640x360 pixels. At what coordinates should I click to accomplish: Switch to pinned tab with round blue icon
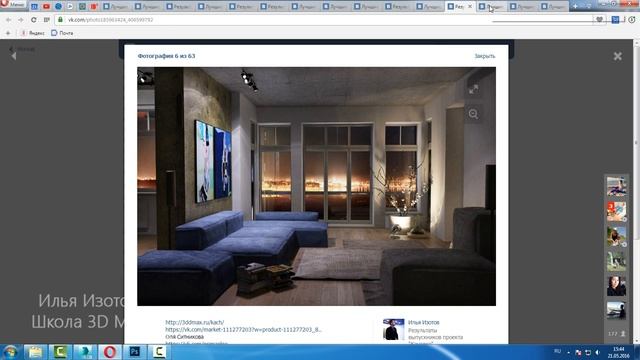coord(58,7)
